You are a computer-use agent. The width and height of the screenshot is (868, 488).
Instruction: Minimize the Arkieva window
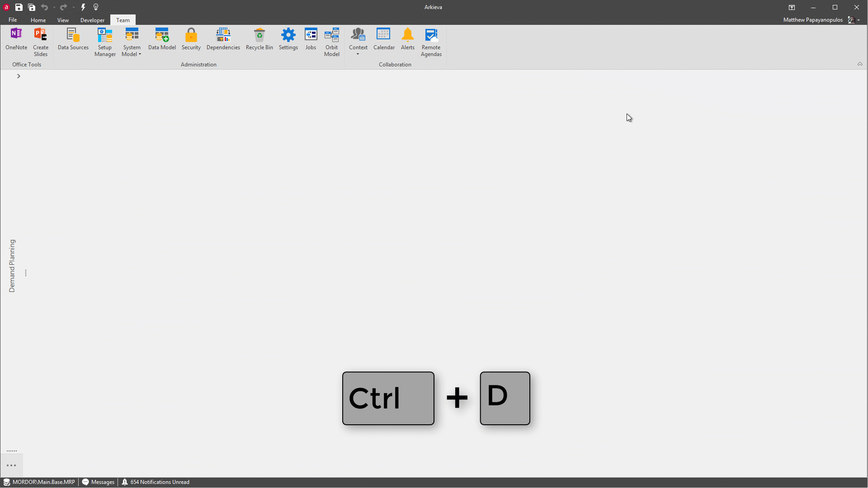tap(813, 7)
